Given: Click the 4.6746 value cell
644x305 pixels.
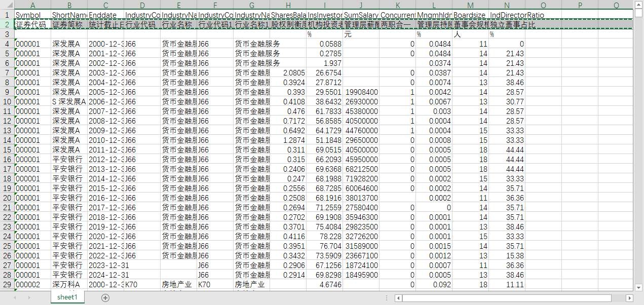Looking at the screenshot, I should point(324,285).
